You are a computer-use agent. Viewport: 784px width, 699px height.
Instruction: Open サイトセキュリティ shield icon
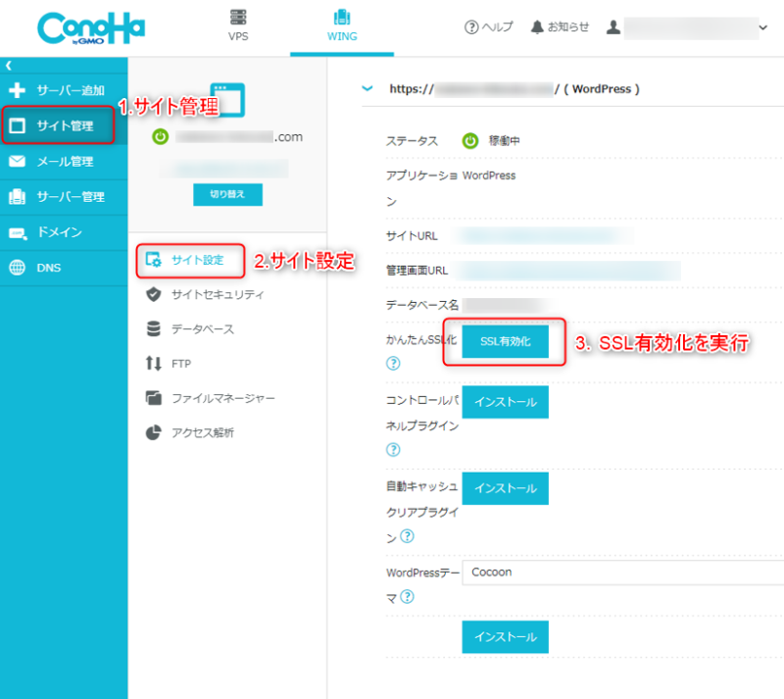(154, 294)
